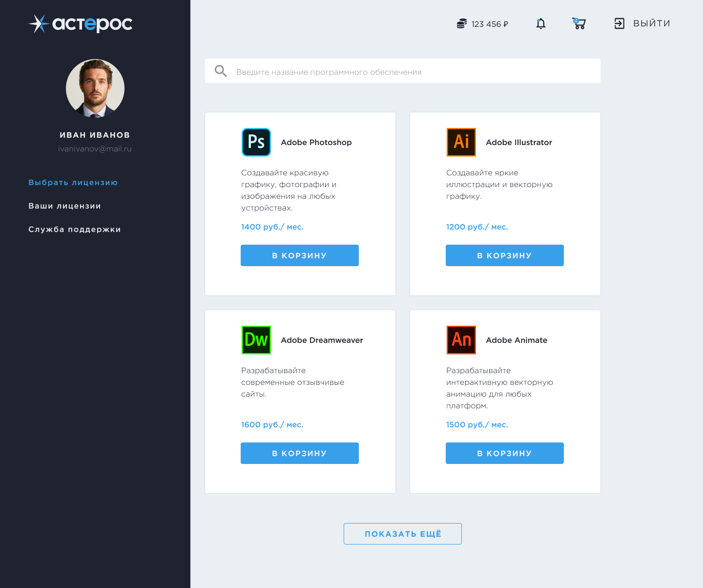Add Adobe Animate to cart

[505, 453]
